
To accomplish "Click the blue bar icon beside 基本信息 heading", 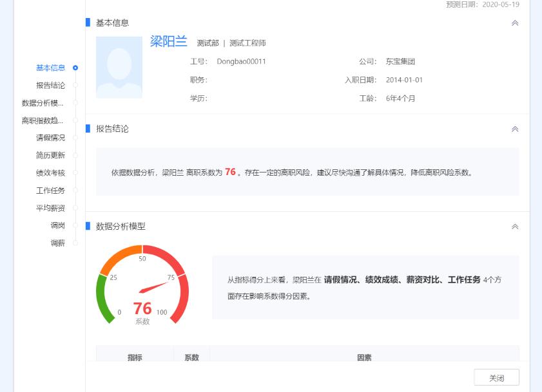I will click(x=86, y=23).
